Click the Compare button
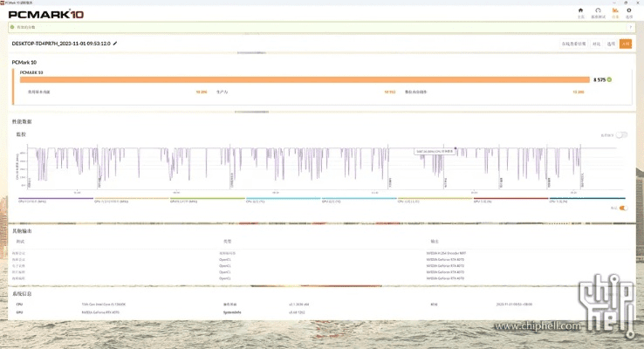The height and width of the screenshot is (349, 644). point(597,44)
